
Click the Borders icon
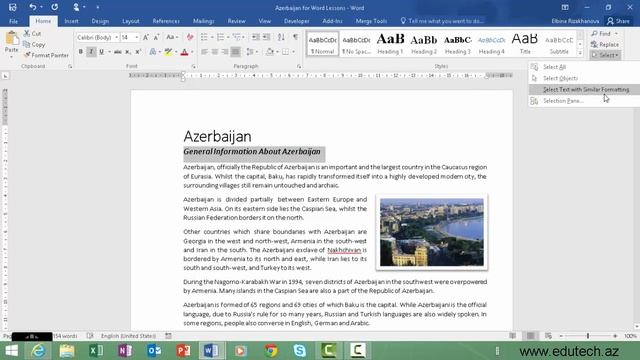[285, 52]
